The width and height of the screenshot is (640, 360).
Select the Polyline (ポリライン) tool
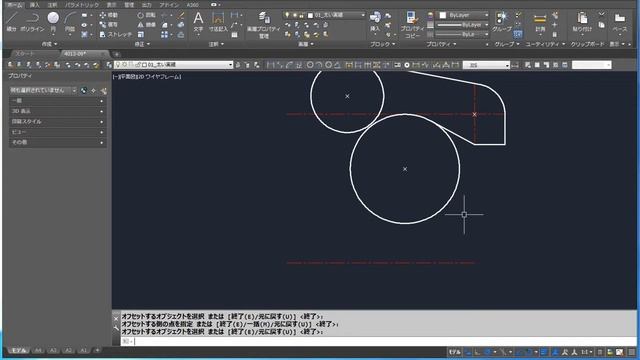pyautogui.click(x=32, y=21)
